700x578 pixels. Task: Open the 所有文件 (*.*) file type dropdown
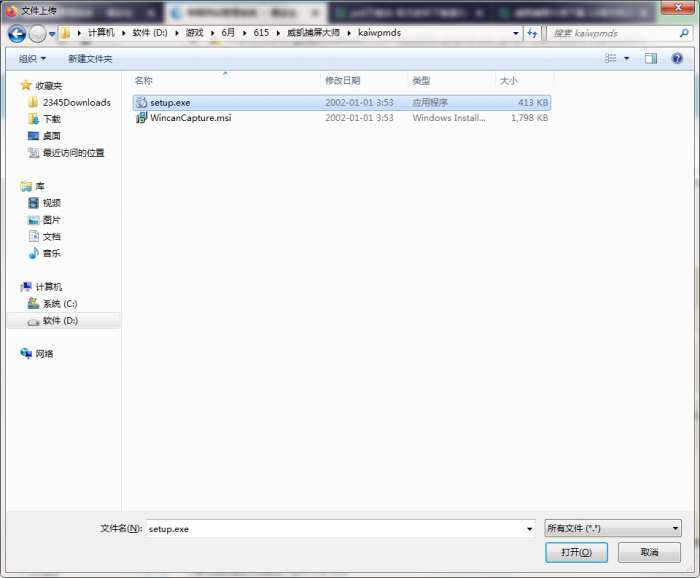point(613,528)
